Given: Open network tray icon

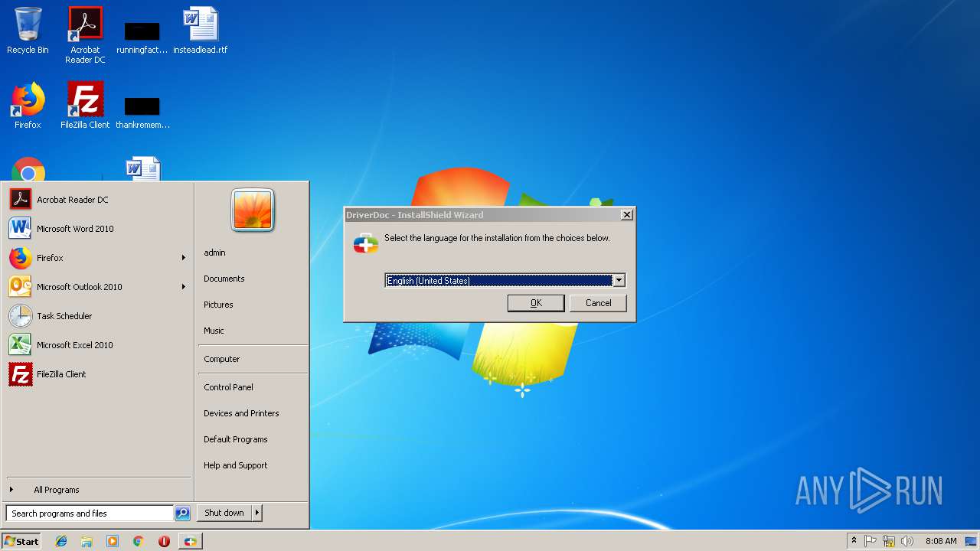Looking at the screenshot, I should click(x=889, y=541).
